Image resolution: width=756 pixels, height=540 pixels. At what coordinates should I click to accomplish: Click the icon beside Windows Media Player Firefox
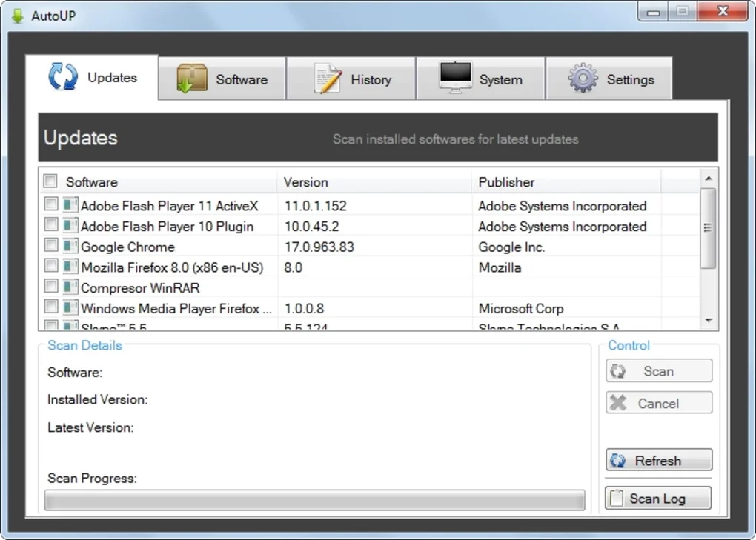[70, 308]
